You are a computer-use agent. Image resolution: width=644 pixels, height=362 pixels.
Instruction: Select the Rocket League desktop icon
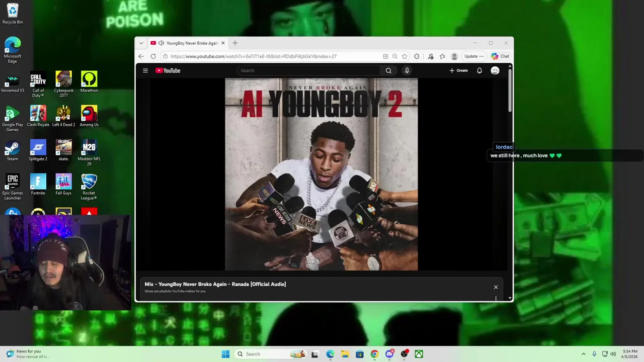coord(89,187)
